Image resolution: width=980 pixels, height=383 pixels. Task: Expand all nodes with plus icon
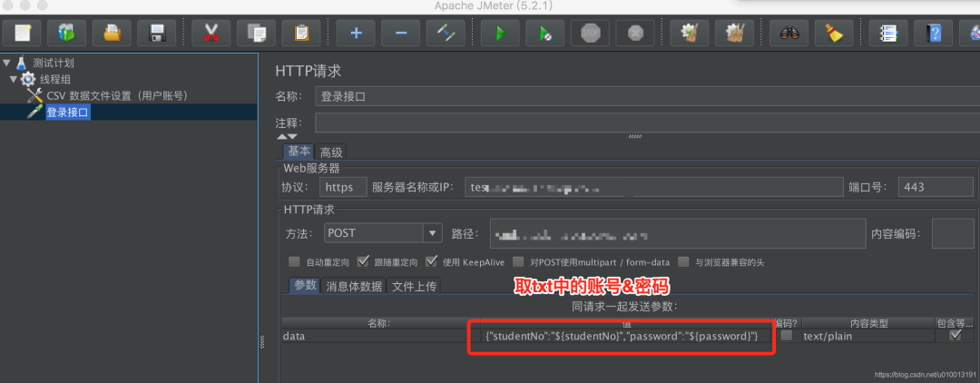pos(357,33)
